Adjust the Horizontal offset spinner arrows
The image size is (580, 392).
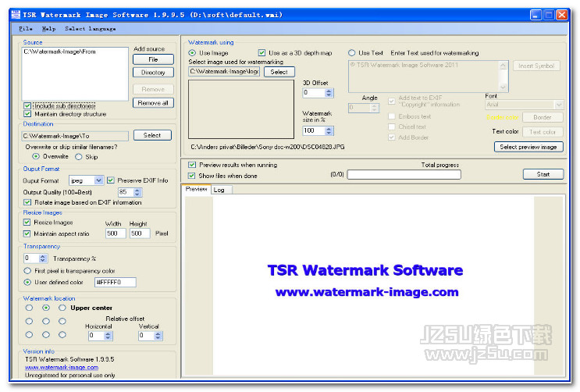pyautogui.click(x=108, y=335)
